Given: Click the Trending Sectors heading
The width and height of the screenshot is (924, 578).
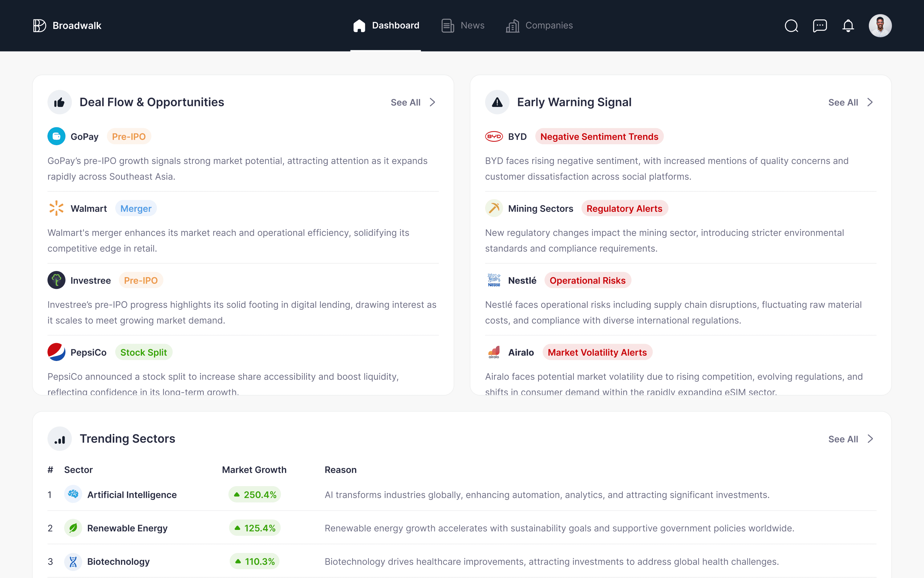Looking at the screenshot, I should coord(127,438).
